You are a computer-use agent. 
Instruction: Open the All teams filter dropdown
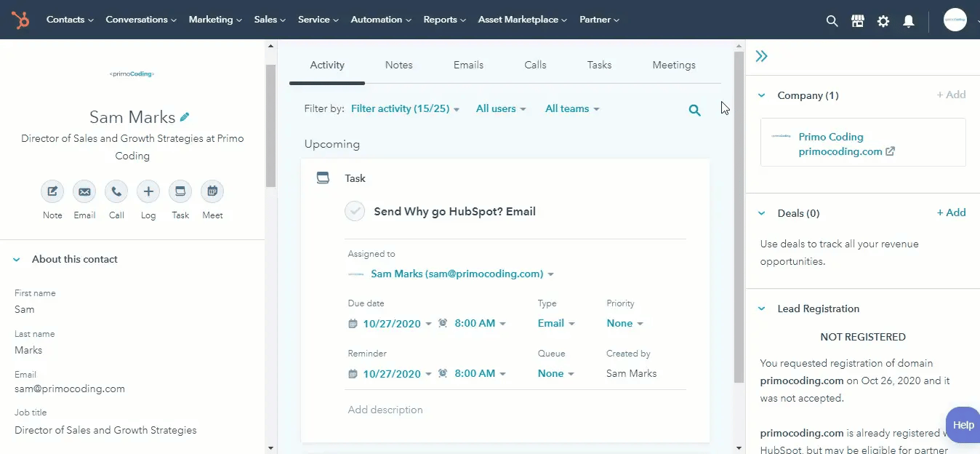coord(572,108)
